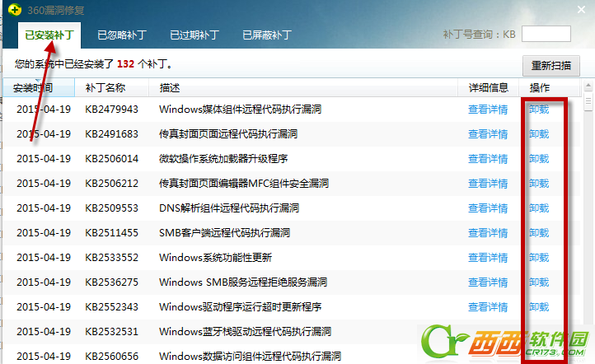Click description SMB客户端远程代码执行漏洞
Image resolution: width=595 pixels, height=364 pixels.
pos(225,233)
